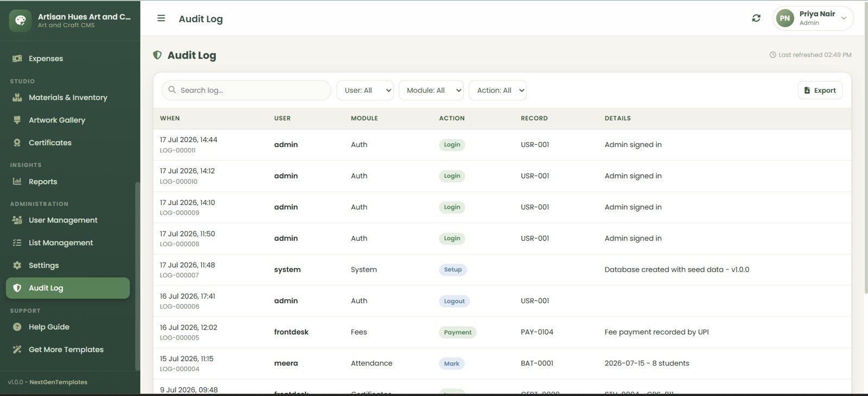Click the Expenses money icon in sidebar

click(x=17, y=59)
